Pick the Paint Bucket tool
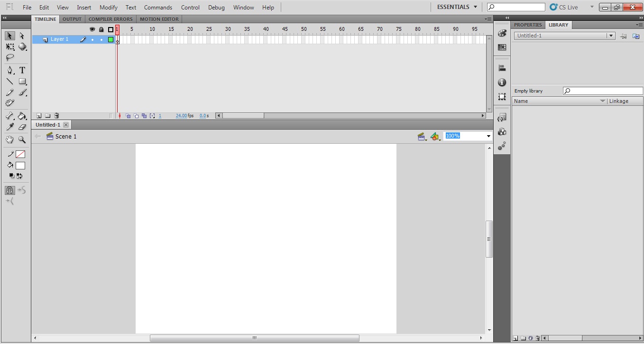 (22, 115)
